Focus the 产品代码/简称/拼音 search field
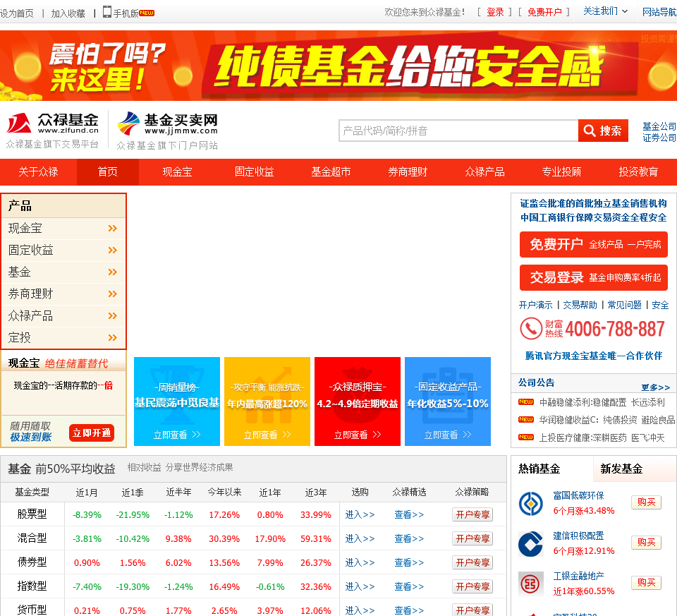This screenshot has height=616, width=677. point(458,131)
